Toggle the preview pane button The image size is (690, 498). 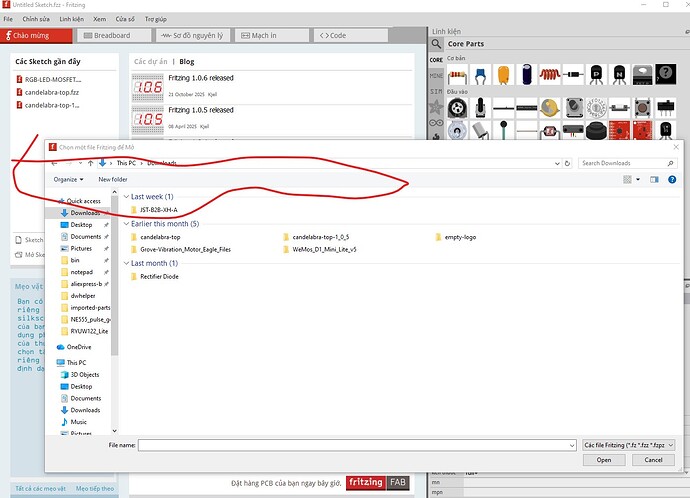tap(655, 179)
